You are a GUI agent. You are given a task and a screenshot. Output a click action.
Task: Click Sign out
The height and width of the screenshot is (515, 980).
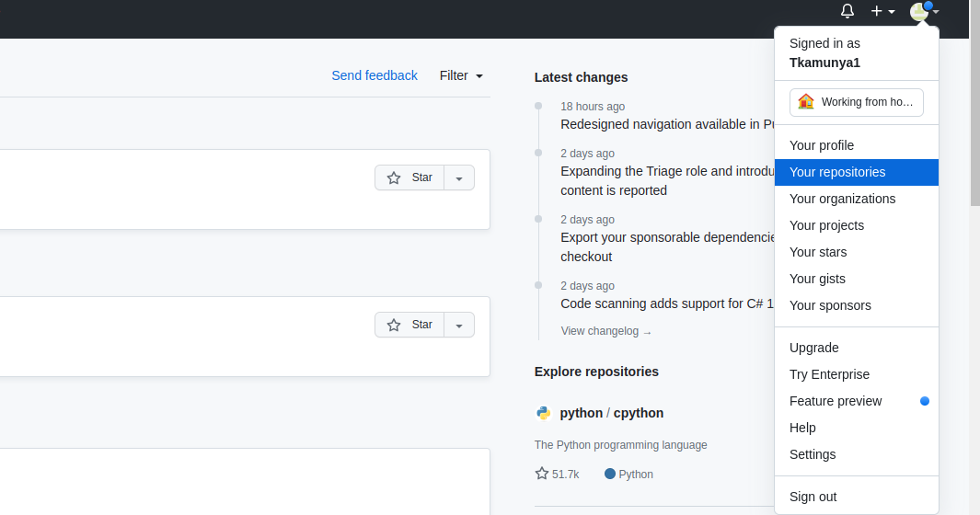(857, 497)
